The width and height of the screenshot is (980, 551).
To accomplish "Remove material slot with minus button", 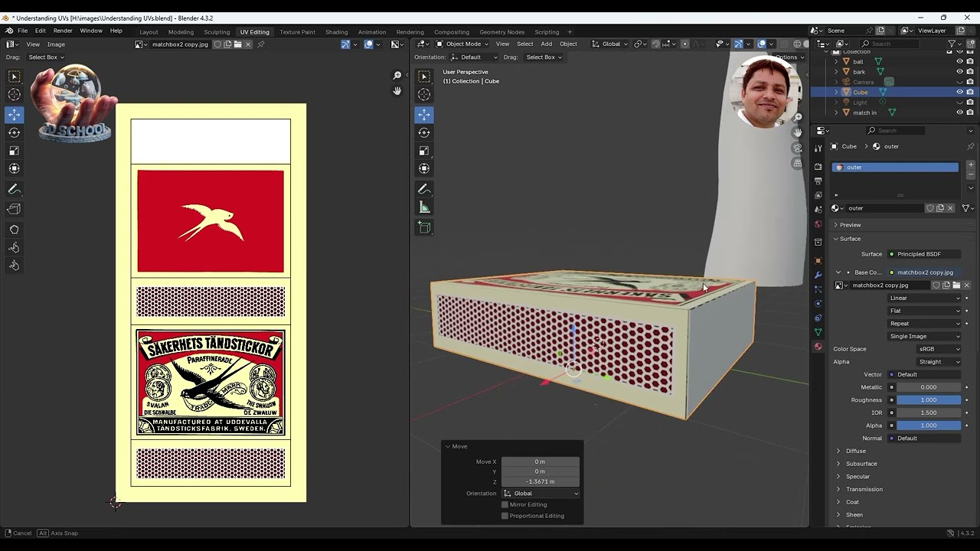I will (971, 174).
